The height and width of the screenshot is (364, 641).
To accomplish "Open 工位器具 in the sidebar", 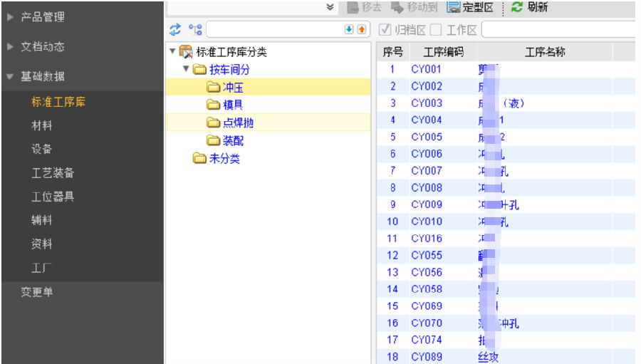I will point(53,197).
